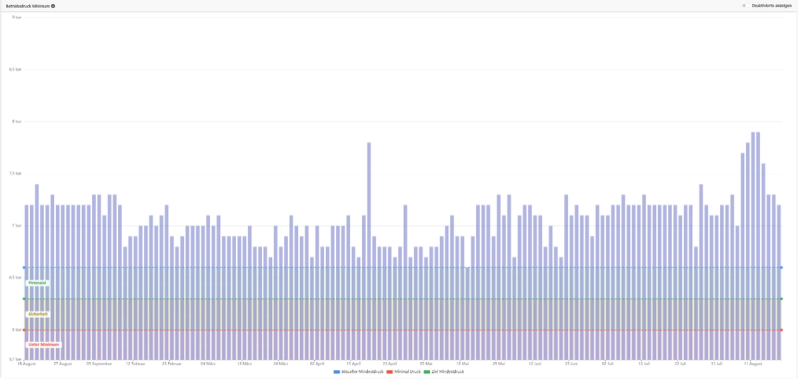This screenshot has height=380, width=800.
Task: Click the 05 Mai axis label
Action: click(x=426, y=364)
